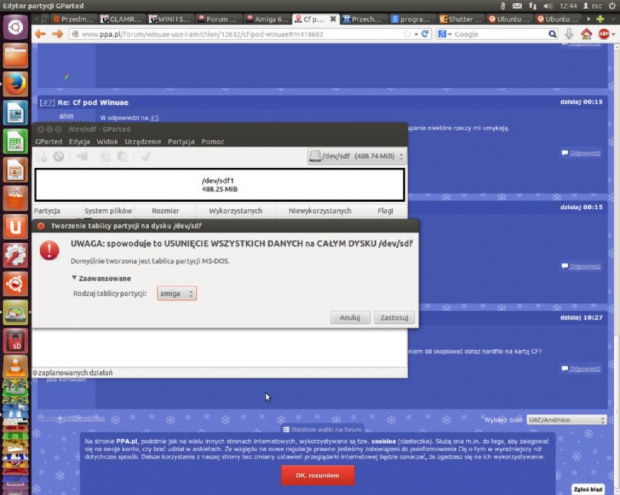Open LibreOffice Impress from the dock
Viewport: 620px width, 495px height.
(x=15, y=170)
